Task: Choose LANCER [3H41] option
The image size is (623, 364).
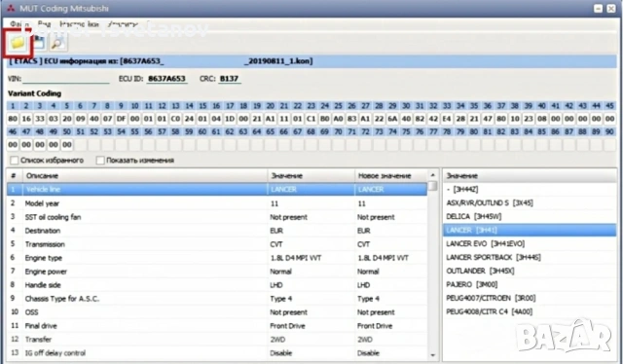Action: (530, 230)
